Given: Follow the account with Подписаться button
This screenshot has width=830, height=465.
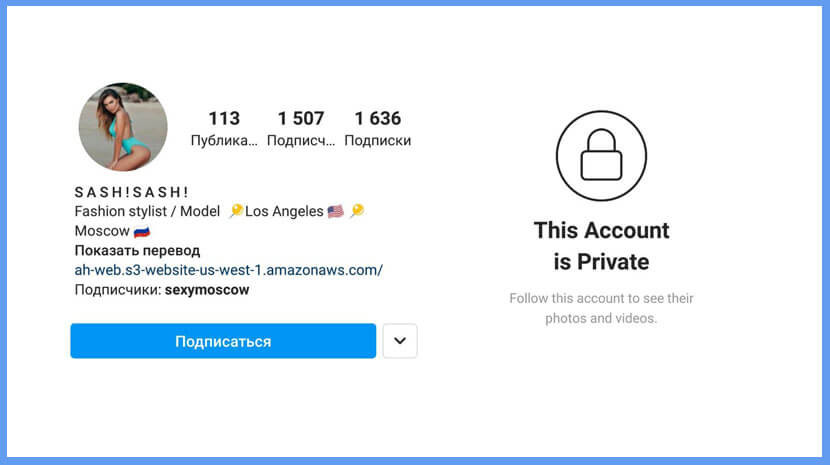Looking at the screenshot, I should [x=223, y=341].
